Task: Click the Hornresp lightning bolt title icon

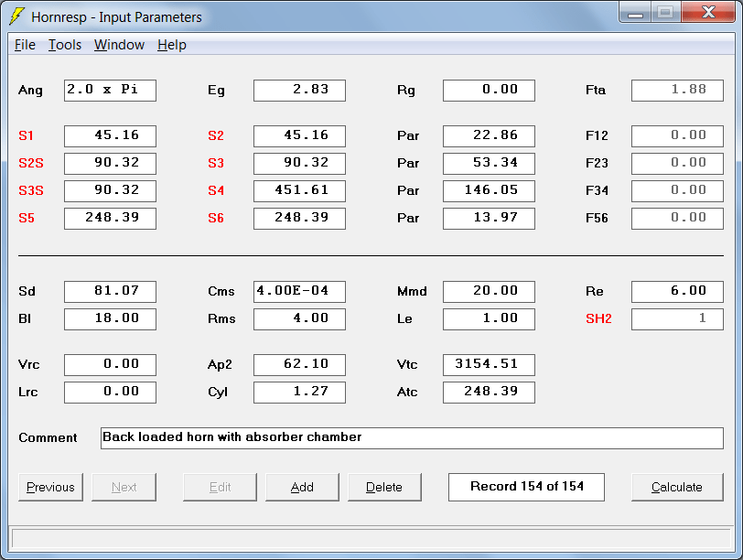Action: (17, 16)
